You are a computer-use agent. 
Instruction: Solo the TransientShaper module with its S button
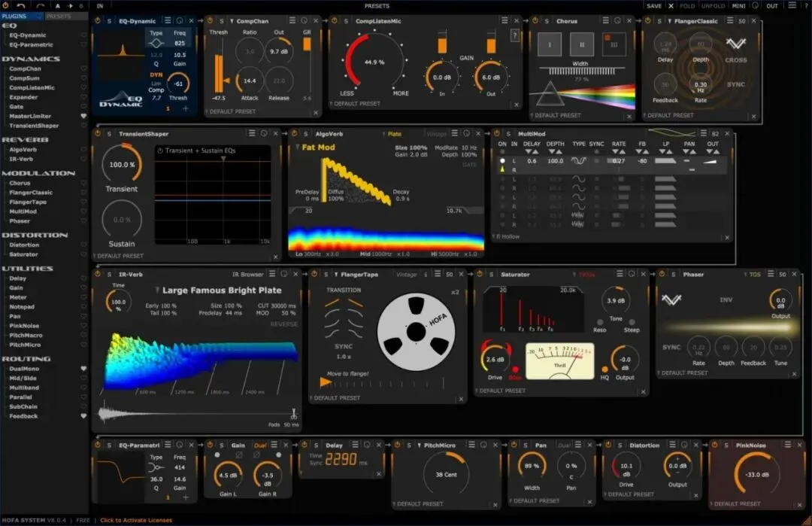[109, 134]
